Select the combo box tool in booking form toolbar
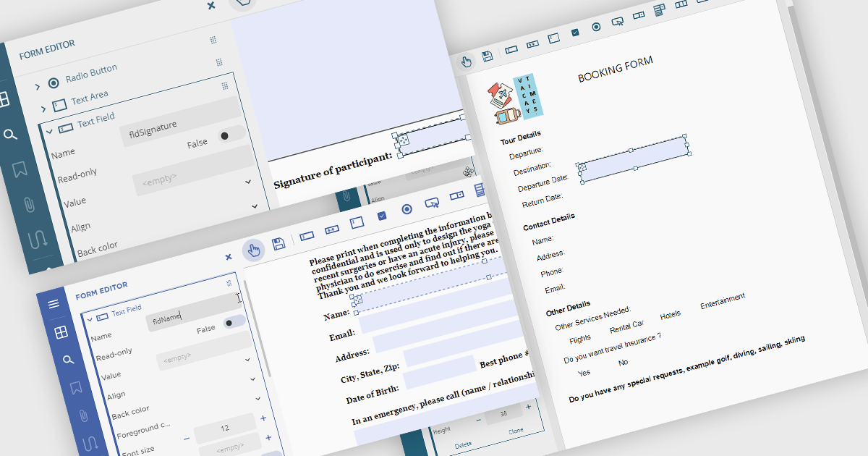The height and width of the screenshot is (456, 868). tap(639, 14)
